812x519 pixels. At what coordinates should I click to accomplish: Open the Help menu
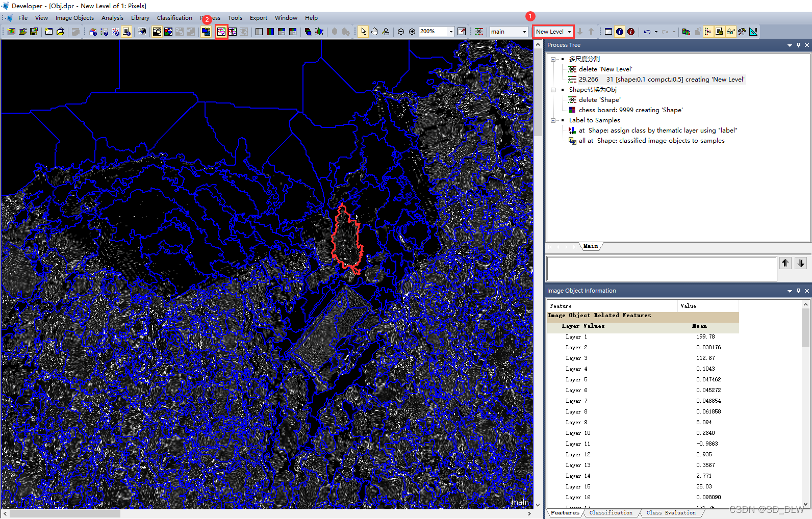[311, 18]
